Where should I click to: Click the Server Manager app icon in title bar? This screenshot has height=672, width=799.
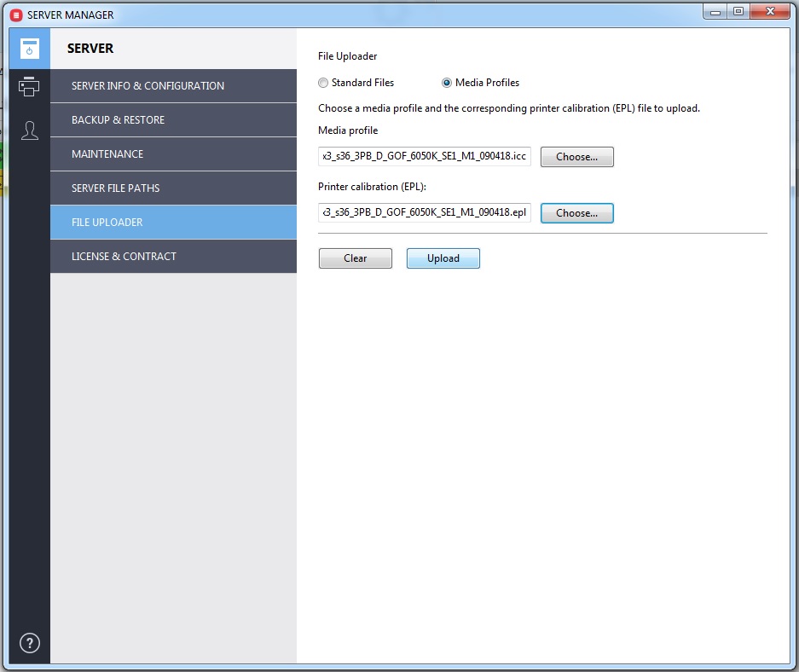point(16,15)
